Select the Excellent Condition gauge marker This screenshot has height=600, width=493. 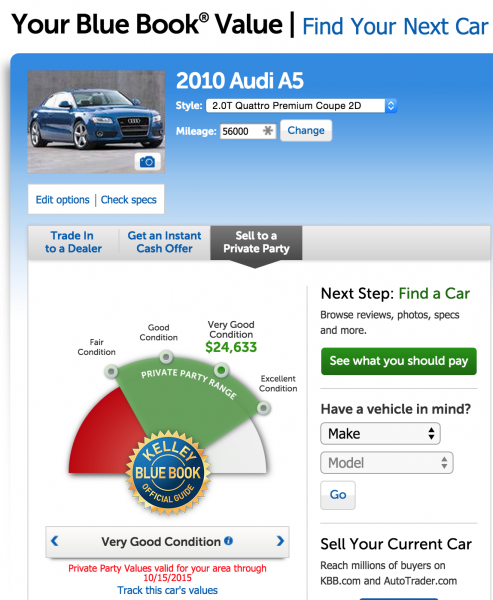[x=263, y=408]
